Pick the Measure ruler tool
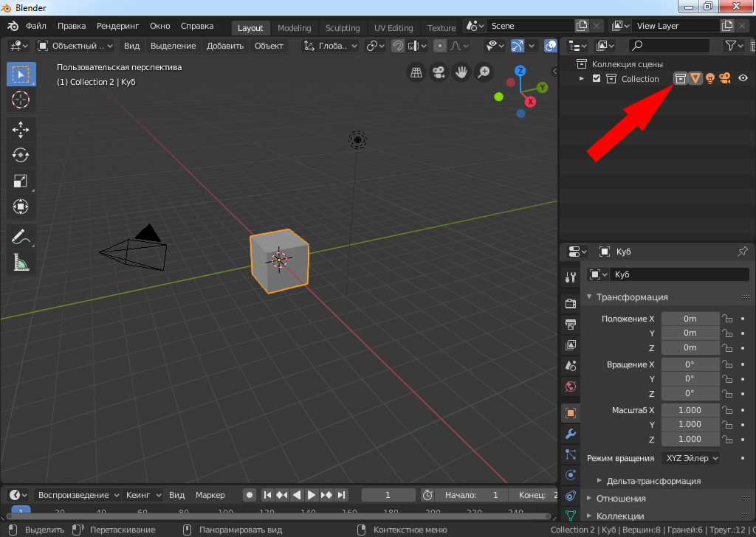The height and width of the screenshot is (537, 756). coord(21,262)
